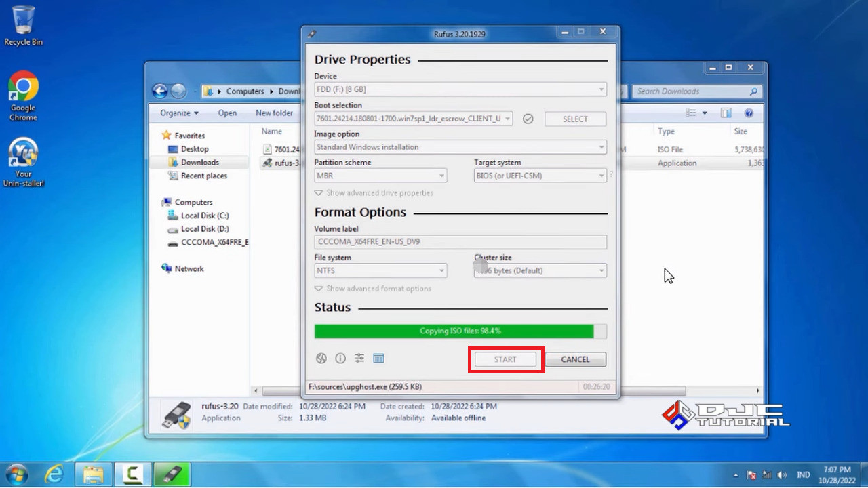Select Favorites in Explorer sidebar
The height and width of the screenshot is (488, 868).
182,136
